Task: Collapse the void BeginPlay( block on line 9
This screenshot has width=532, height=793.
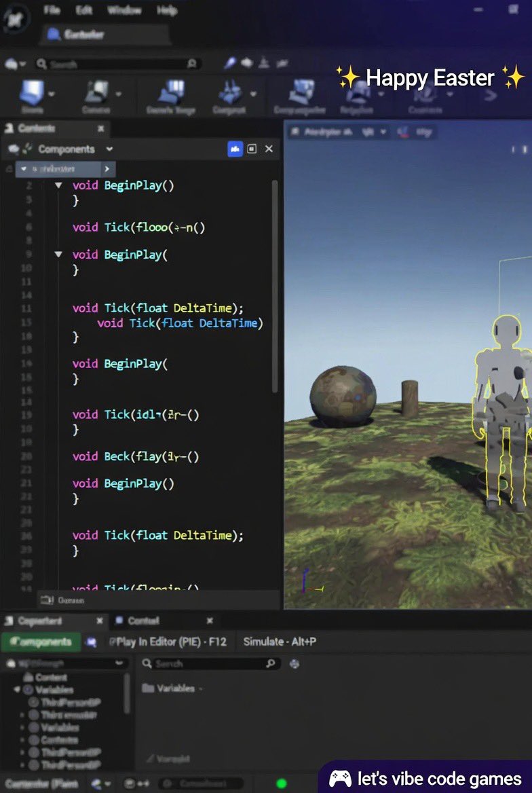Action: 58,255
